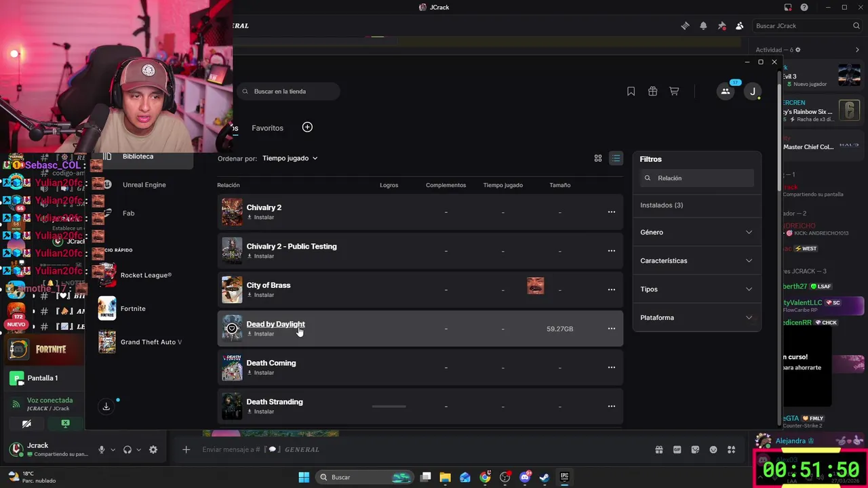Add a new collection with the plus icon
Viewport: 868px width, 488px height.
[307, 127]
